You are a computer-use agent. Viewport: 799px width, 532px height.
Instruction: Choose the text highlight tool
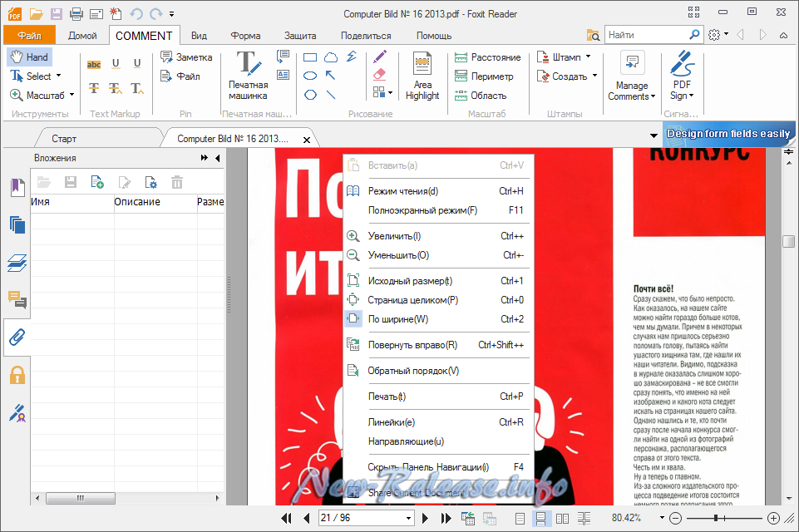[x=94, y=64]
